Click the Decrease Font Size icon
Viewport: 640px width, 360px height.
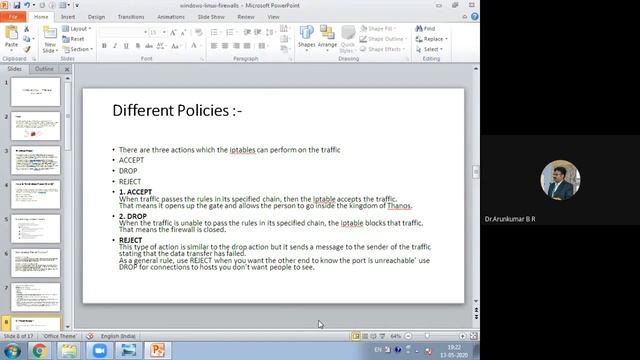tap(183, 32)
